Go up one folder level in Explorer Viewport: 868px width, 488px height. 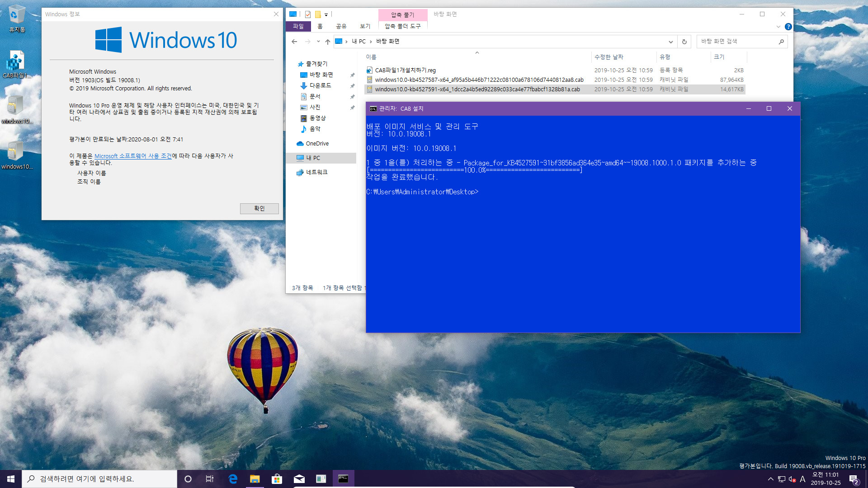click(328, 42)
